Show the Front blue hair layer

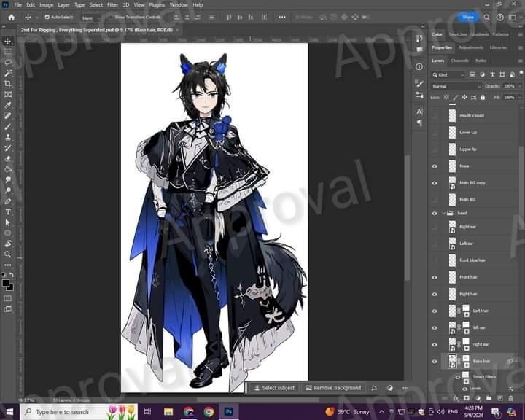click(x=435, y=260)
